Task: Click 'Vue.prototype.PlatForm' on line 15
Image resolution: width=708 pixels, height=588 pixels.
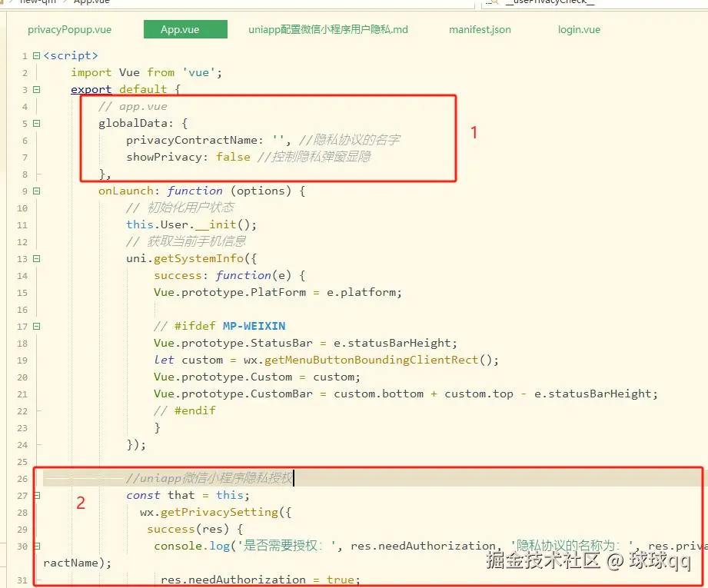Action: (230, 292)
